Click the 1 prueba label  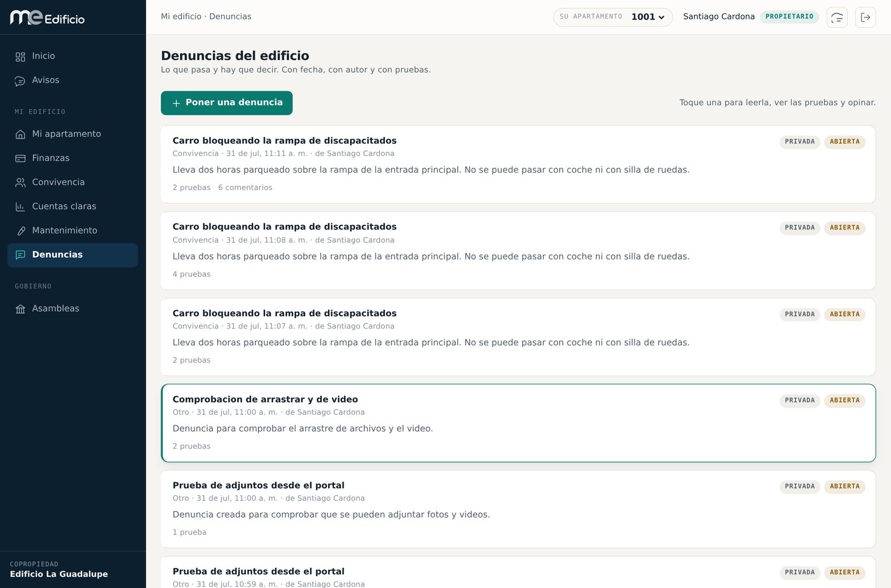coord(189,532)
